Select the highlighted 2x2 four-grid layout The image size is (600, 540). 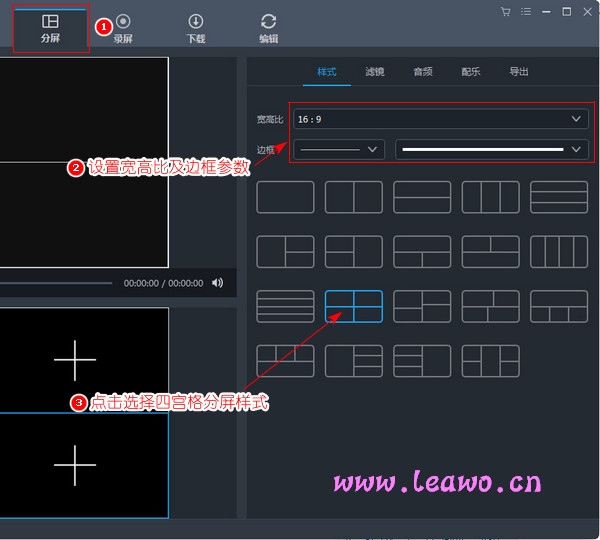click(354, 307)
